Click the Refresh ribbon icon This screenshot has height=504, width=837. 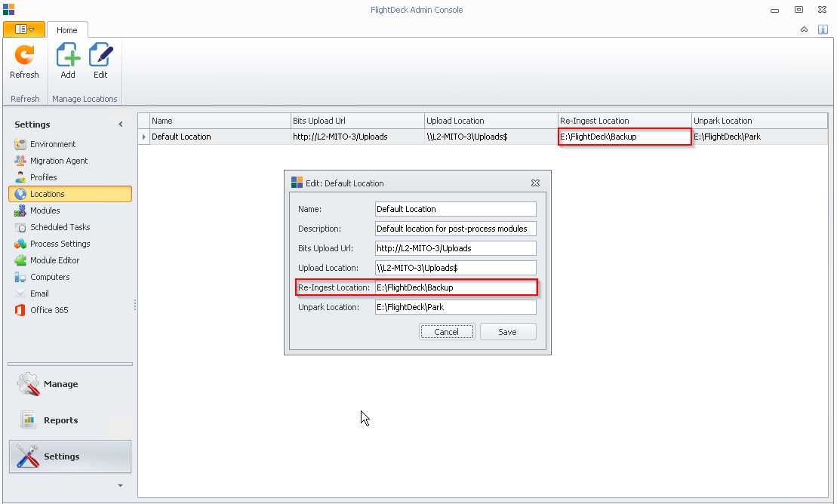click(25, 55)
